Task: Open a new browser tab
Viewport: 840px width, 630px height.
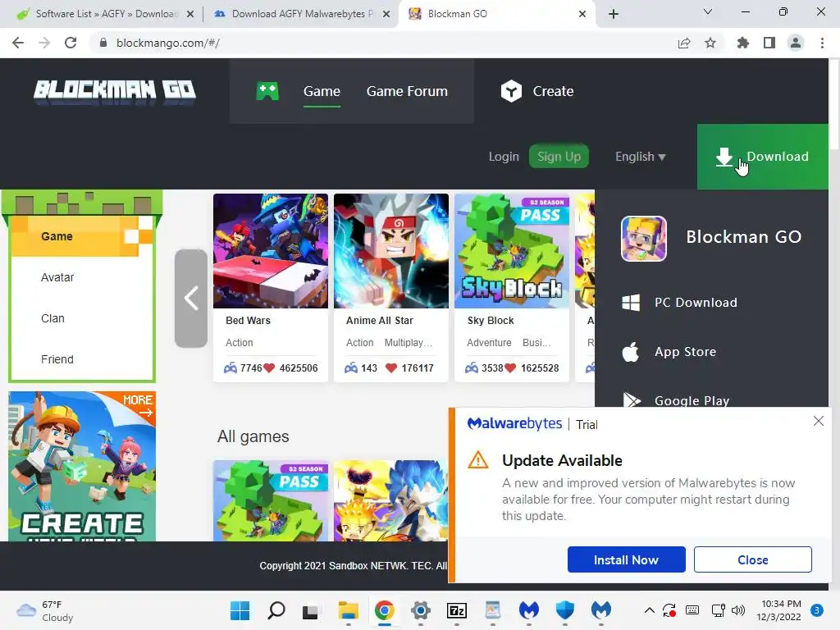Action: [614, 14]
